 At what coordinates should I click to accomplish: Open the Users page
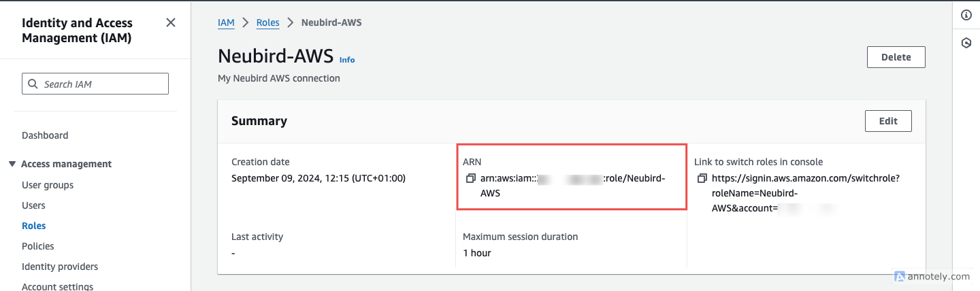click(x=33, y=205)
